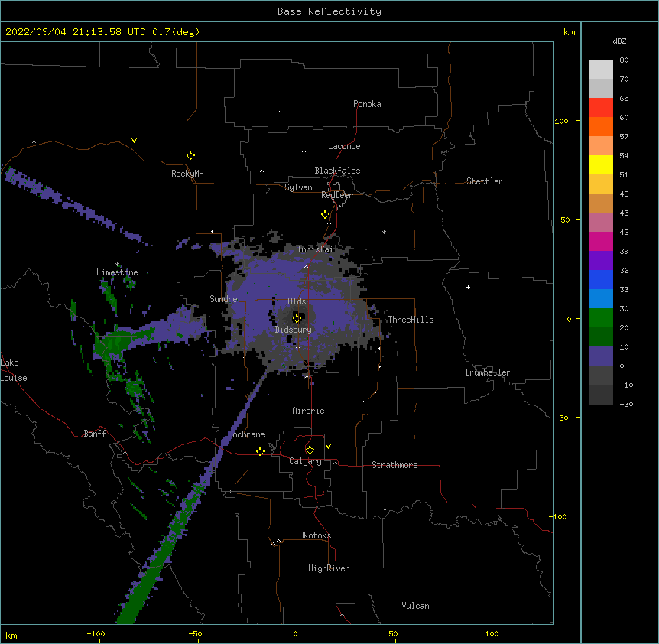Click the Sundre city label
This screenshot has height=644, width=659.
223,299
